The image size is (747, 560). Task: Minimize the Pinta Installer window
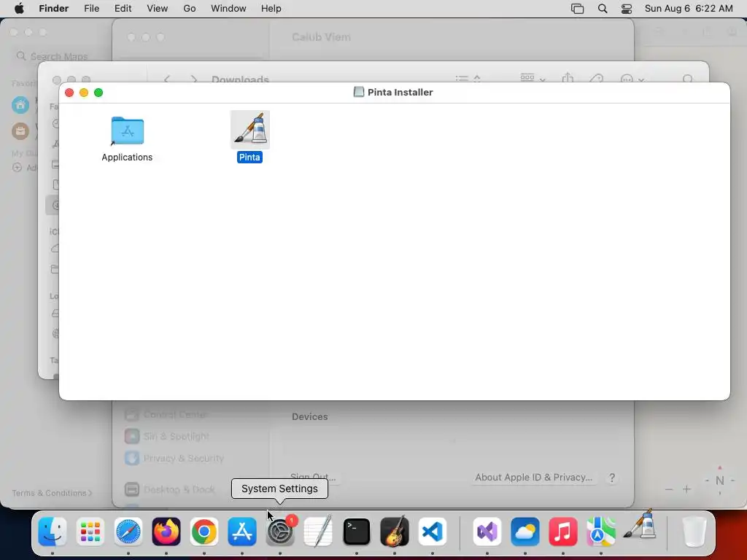click(x=84, y=93)
